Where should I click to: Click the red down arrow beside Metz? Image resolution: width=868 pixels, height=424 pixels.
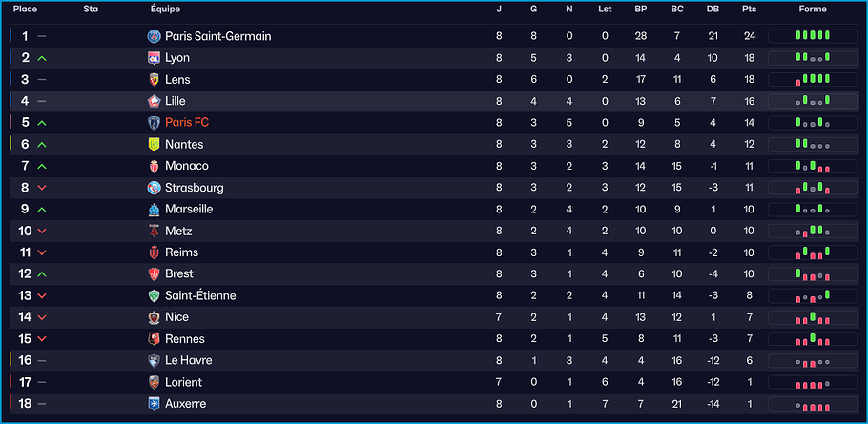coord(42,232)
